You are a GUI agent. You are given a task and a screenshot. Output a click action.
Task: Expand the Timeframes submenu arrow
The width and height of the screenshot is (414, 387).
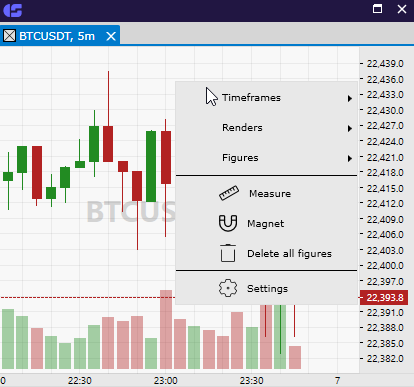click(350, 98)
